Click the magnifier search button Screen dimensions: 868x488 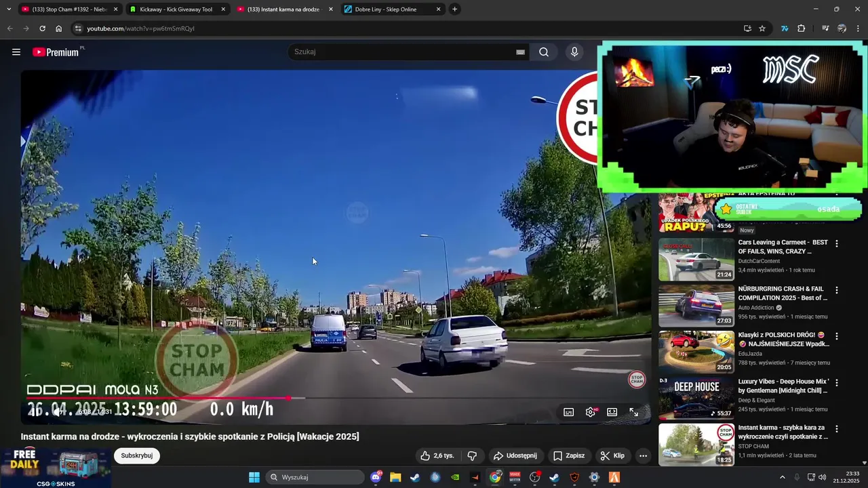point(544,52)
